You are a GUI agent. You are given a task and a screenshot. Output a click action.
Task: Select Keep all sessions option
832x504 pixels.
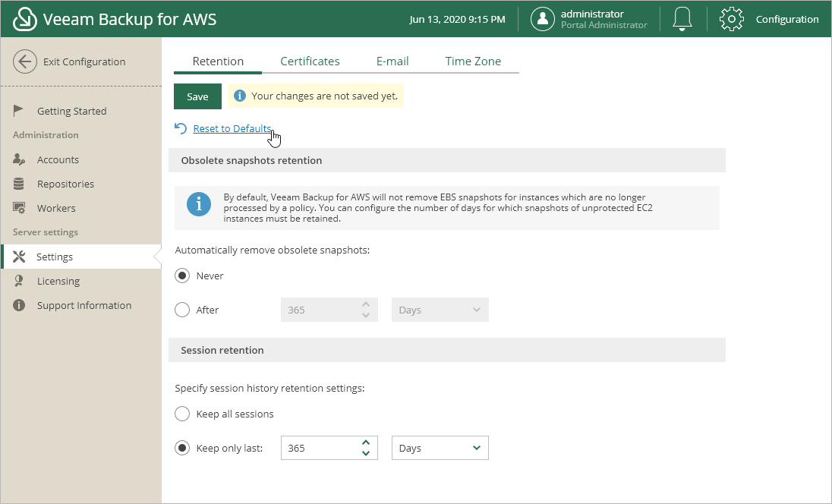(x=182, y=414)
